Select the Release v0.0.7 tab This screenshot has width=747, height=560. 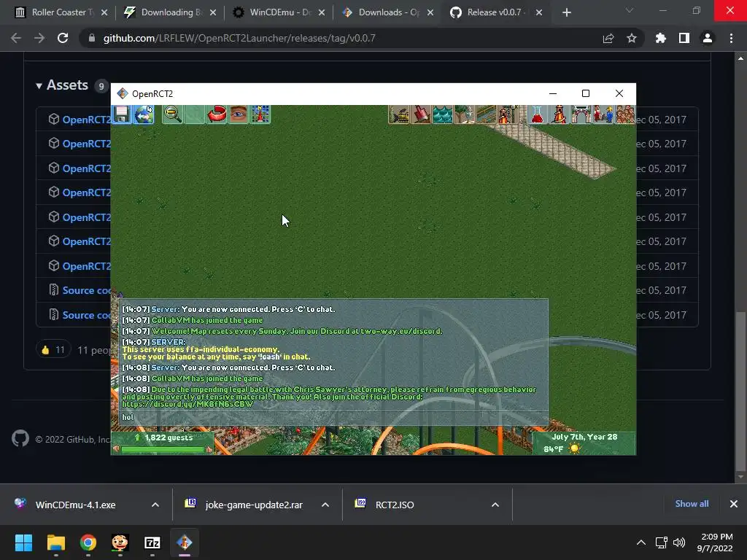pyautogui.click(x=496, y=12)
